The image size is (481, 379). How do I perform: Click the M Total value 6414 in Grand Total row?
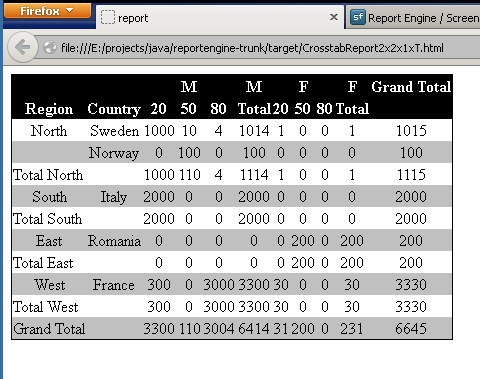254,329
